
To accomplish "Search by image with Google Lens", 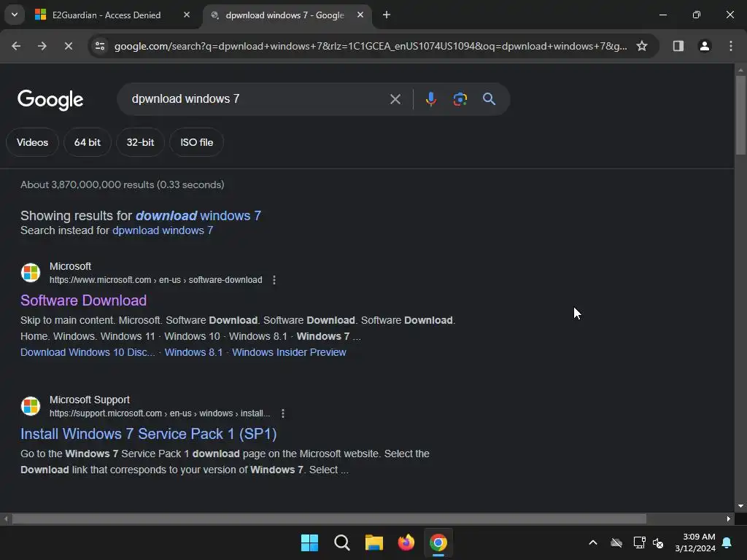I will tap(460, 99).
